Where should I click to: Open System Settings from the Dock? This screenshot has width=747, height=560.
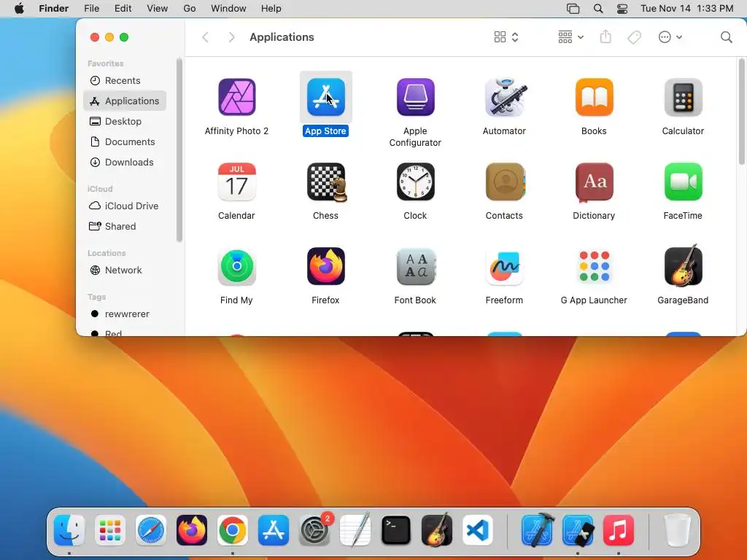click(x=315, y=530)
